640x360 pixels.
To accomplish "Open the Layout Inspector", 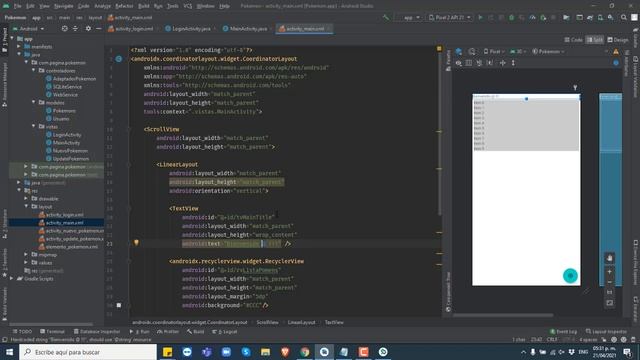I will click(x=607, y=331).
